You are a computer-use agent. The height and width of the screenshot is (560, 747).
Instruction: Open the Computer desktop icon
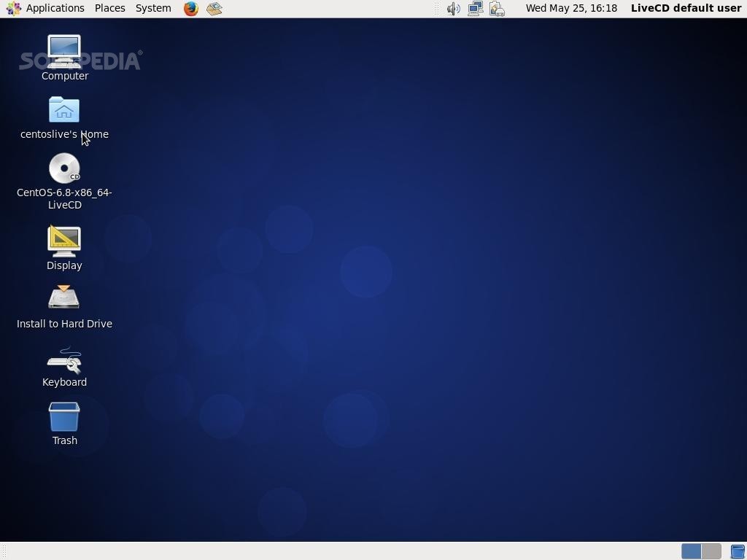[64, 51]
